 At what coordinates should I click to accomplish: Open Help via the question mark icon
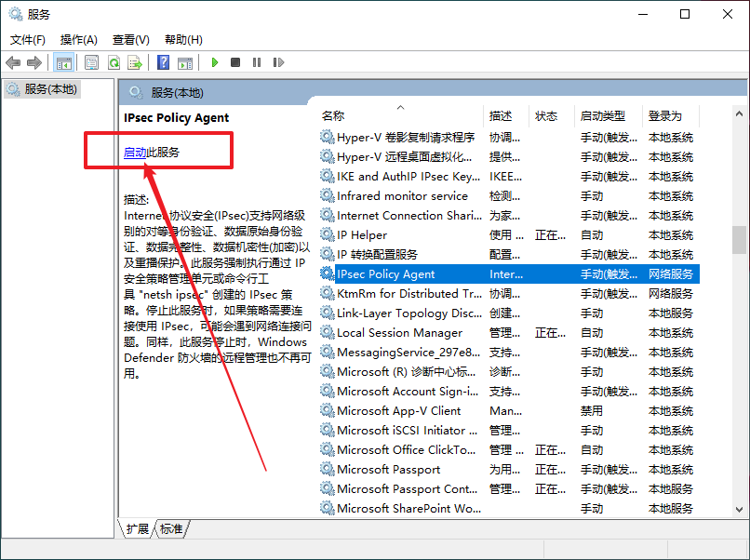163,62
